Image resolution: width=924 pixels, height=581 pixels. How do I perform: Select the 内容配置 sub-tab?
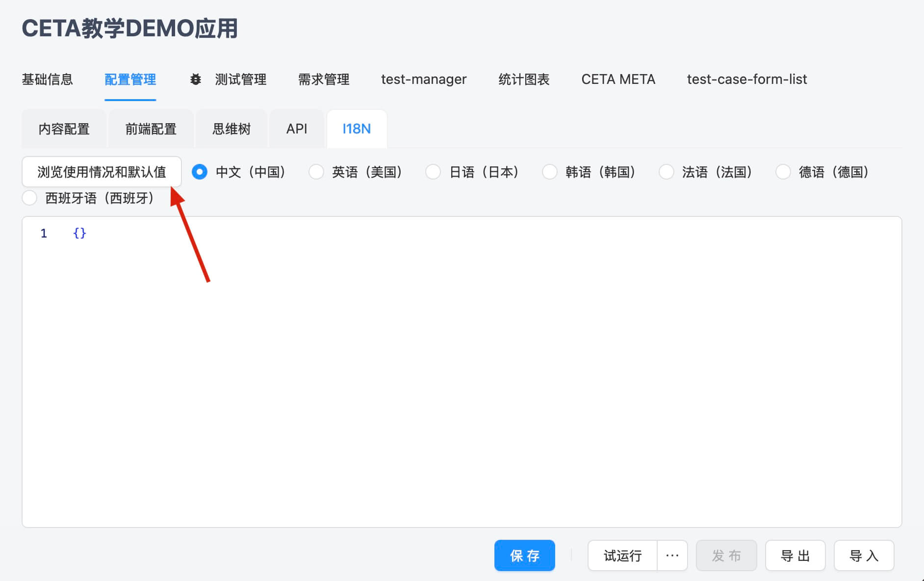64,129
